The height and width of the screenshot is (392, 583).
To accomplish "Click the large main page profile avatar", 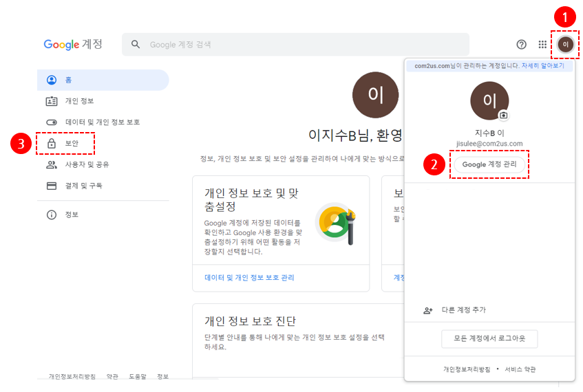I will coord(376,95).
